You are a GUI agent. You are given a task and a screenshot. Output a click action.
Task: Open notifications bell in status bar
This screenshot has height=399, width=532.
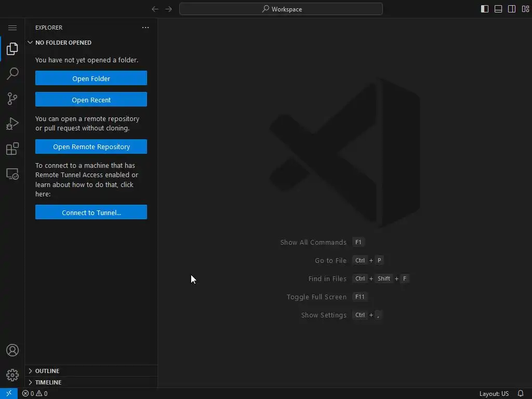tap(521, 394)
